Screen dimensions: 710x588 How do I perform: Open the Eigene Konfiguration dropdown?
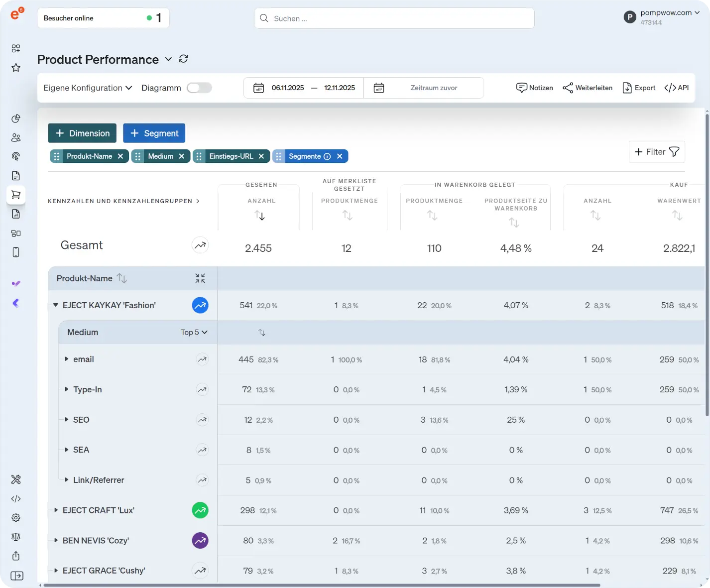pyautogui.click(x=88, y=88)
